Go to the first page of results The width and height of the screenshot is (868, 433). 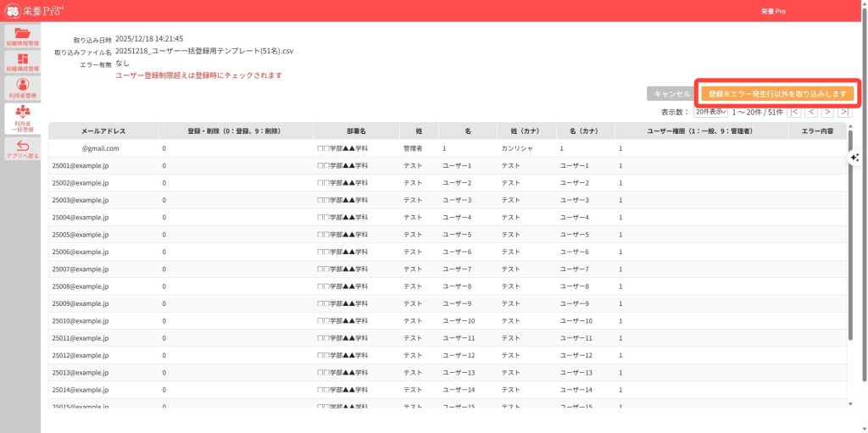[x=794, y=112]
